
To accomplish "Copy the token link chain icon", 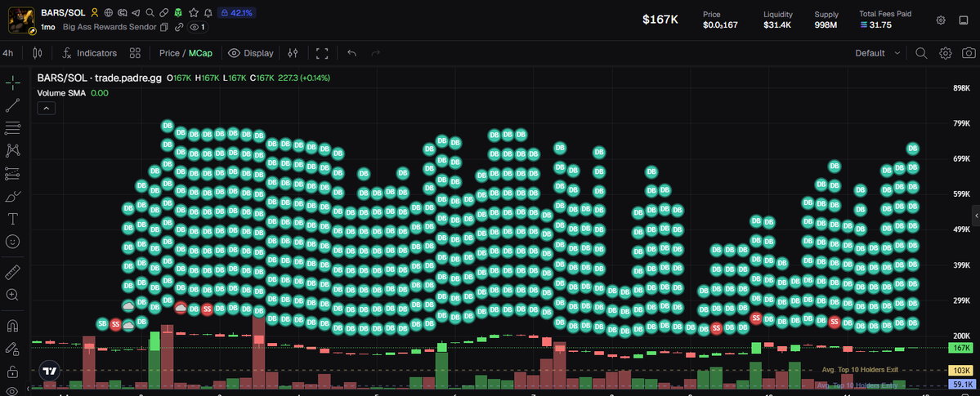I will click(x=179, y=27).
